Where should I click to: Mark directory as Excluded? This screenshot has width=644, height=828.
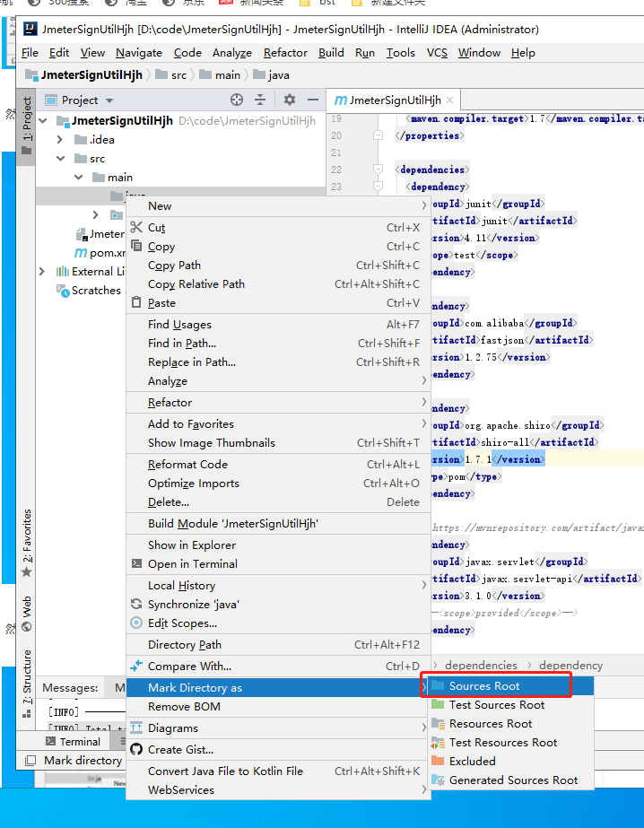coord(510,762)
